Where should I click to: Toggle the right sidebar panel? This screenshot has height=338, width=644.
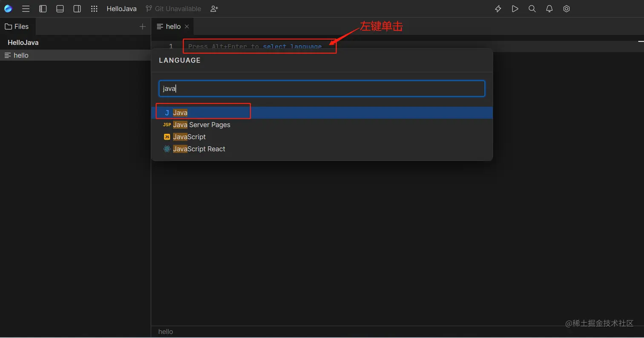(77, 9)
